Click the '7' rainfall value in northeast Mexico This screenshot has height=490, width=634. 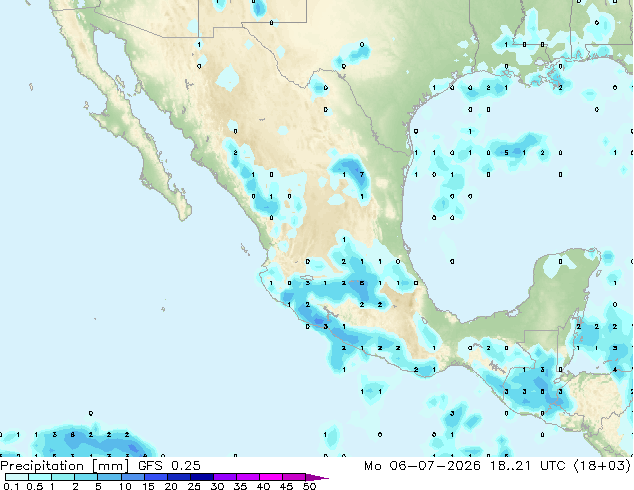pyautogui.click(x=362, y=175)
